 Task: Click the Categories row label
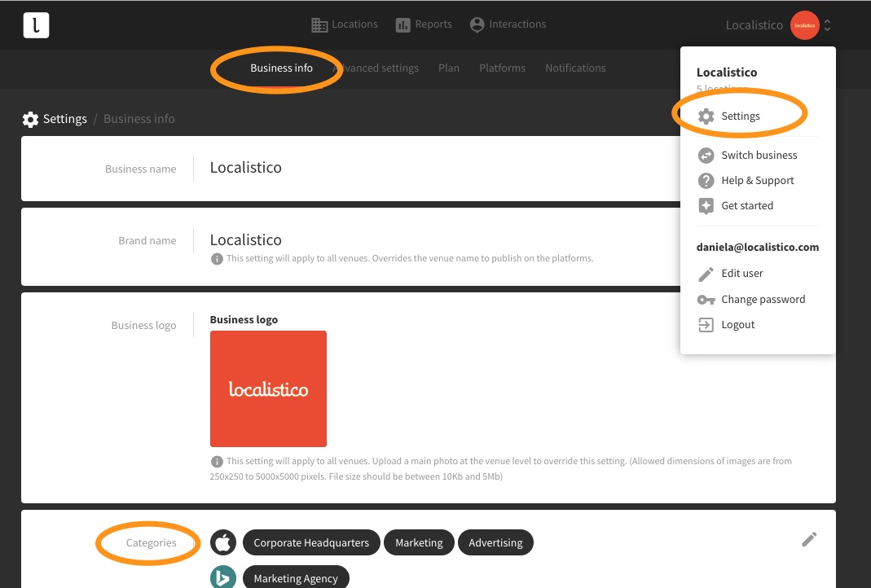click(x=151, y=543)
